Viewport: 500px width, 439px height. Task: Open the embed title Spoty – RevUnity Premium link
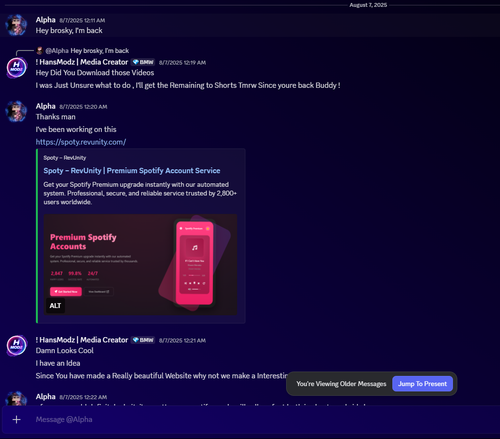(x=132, y=171)
